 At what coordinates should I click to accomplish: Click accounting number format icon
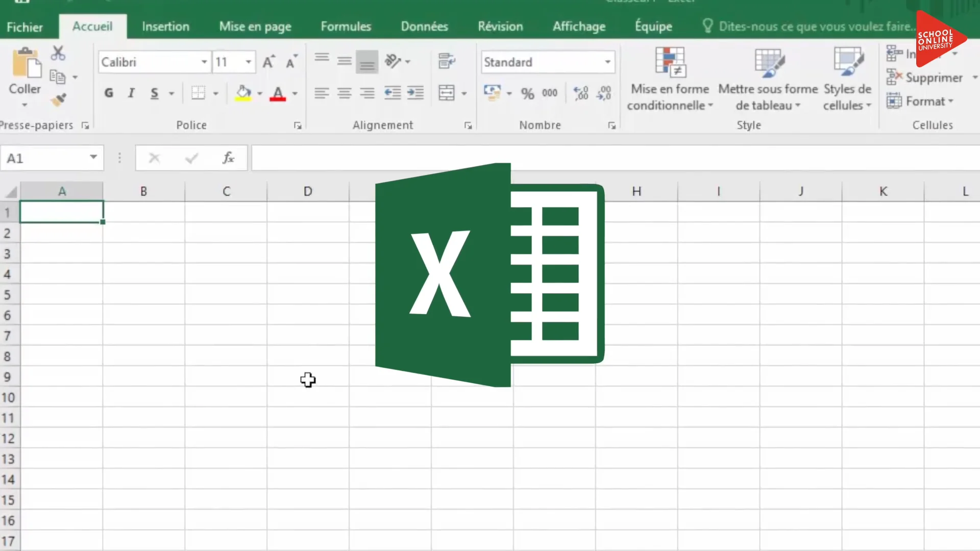[x=492, y=93]
